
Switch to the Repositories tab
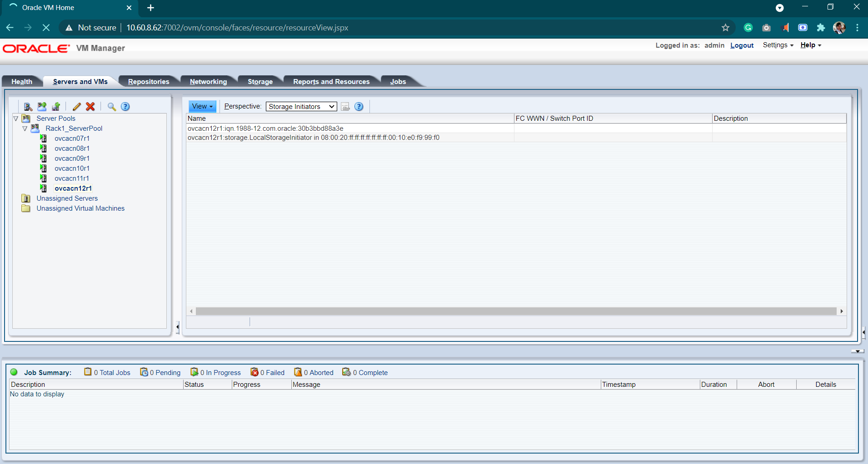coord(148,82)
